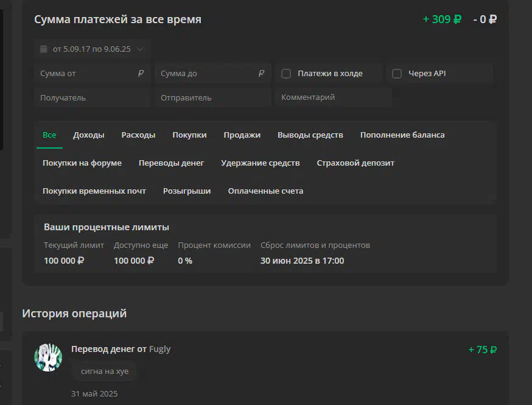Click Fugly's avatar in the operation history
This screenshot has width=532, height=405.
(48, 357)
